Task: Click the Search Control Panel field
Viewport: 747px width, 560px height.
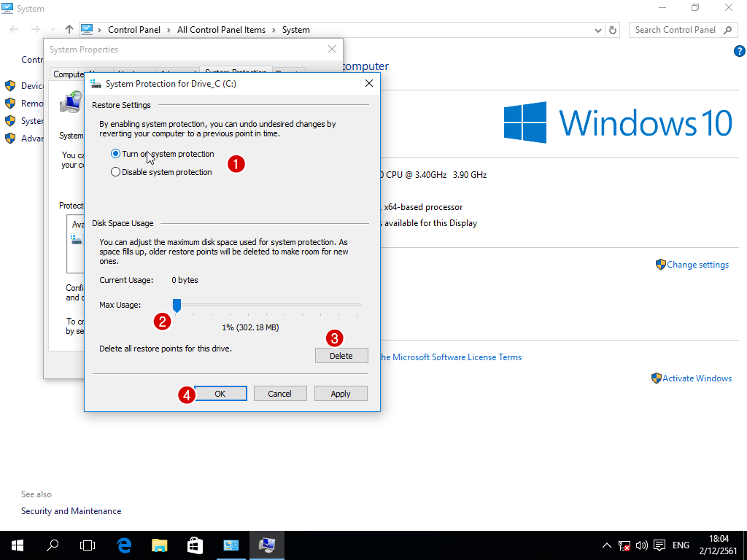Action: (675, 30)
